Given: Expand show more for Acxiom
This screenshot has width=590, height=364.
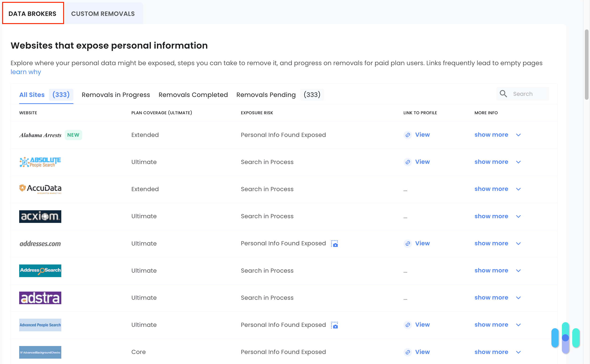Looking at the screenshot, I should click(491, 216).
